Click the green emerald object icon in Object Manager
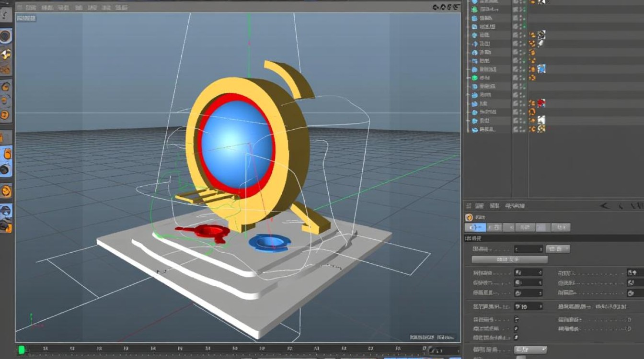 (x=474, y=78)
